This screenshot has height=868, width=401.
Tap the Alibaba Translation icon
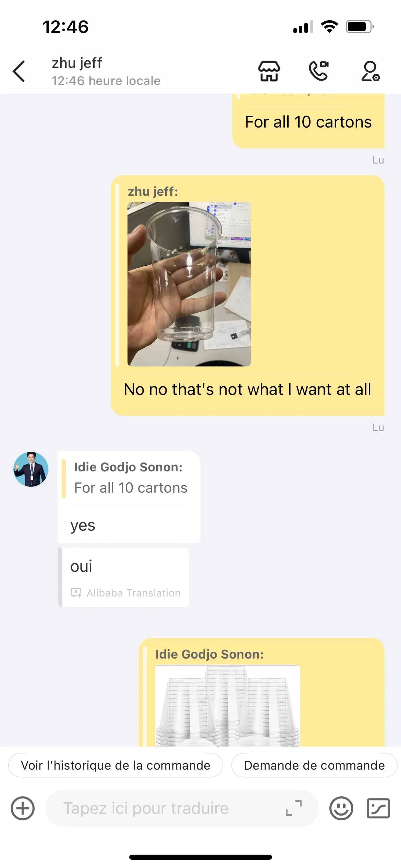point(76,593)
